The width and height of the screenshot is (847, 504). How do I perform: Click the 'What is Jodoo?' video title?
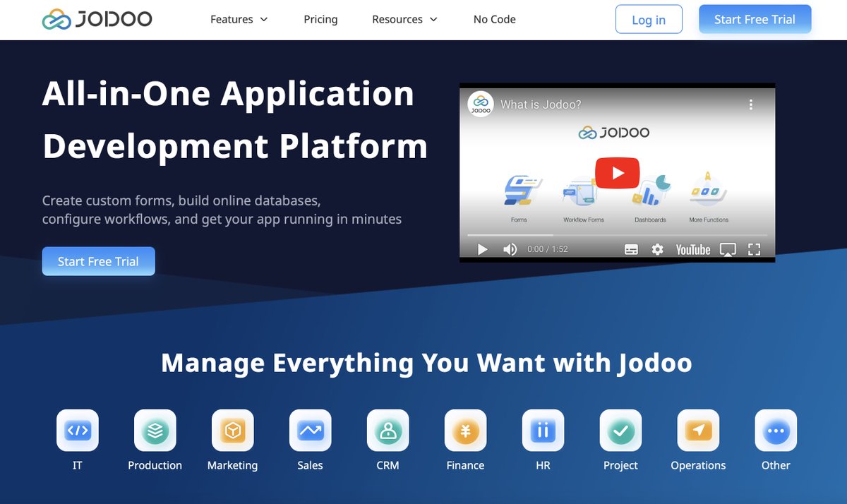[x=541, y=104]
